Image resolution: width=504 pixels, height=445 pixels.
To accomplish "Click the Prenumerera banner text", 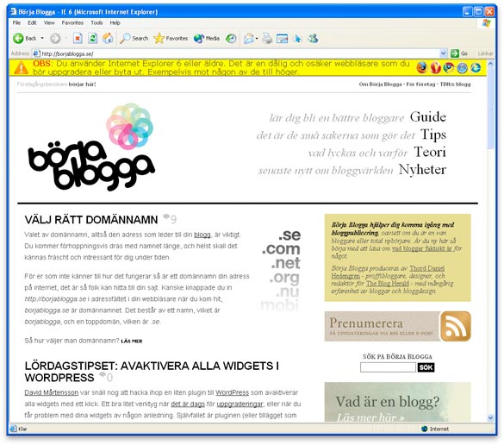I will tap(366, 323).
